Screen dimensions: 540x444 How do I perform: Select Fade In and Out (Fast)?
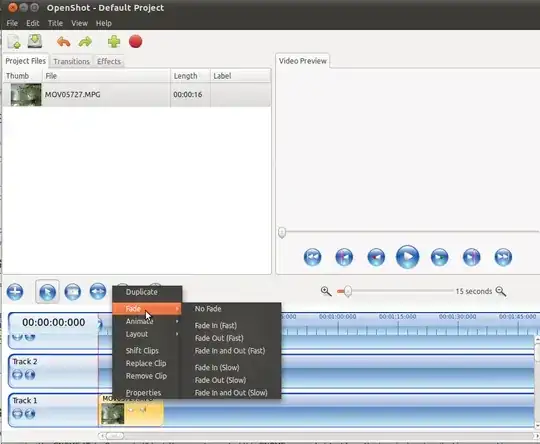(231, 351)
